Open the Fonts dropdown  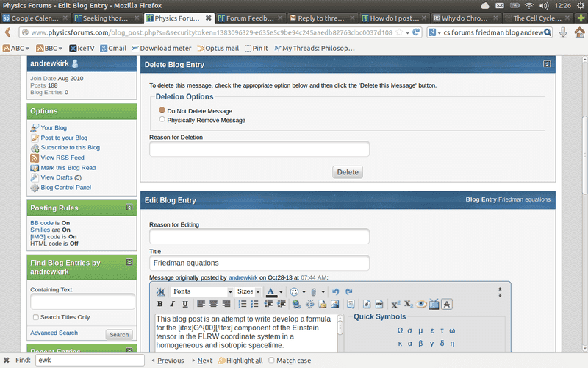pyautogui.click(x=201, y=291)
